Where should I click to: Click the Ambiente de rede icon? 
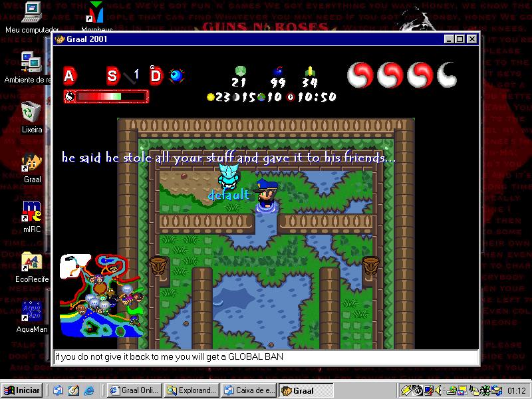point(31,63)
